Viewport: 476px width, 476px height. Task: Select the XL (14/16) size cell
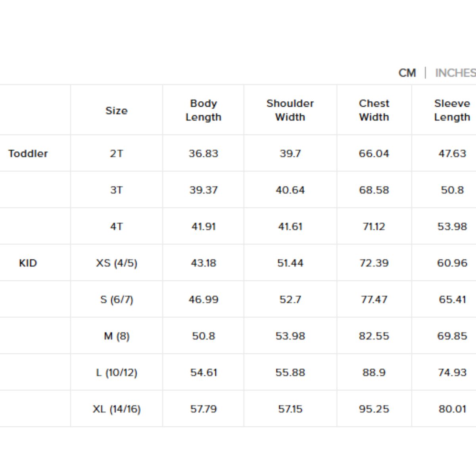tap(116, 409)
